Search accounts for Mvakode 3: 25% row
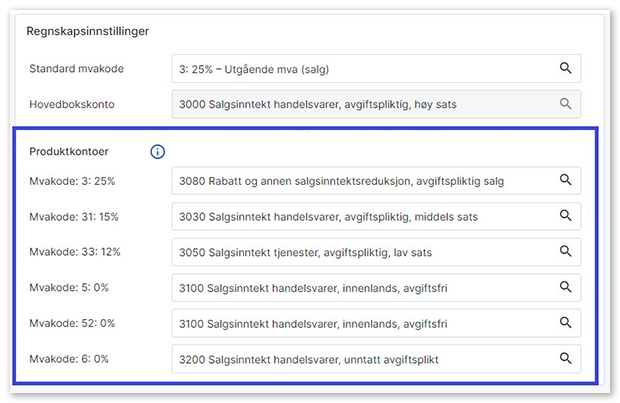 [565, 180]
